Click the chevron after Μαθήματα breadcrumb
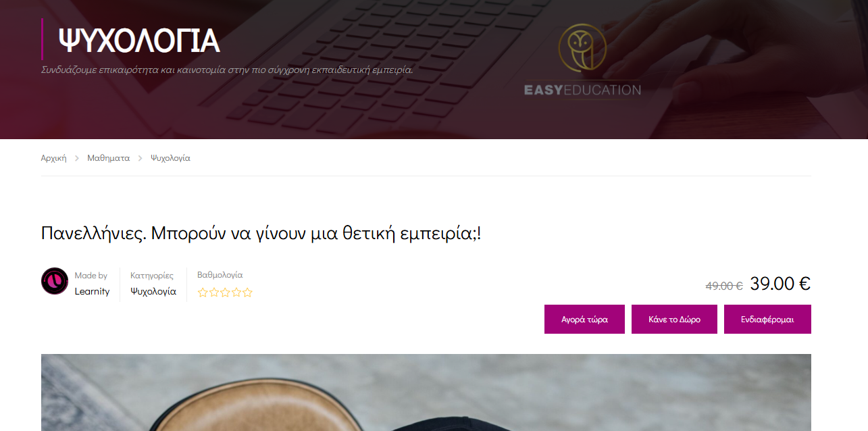The height and width of the screenshot is (431, 868). click(x=140, y=158)
